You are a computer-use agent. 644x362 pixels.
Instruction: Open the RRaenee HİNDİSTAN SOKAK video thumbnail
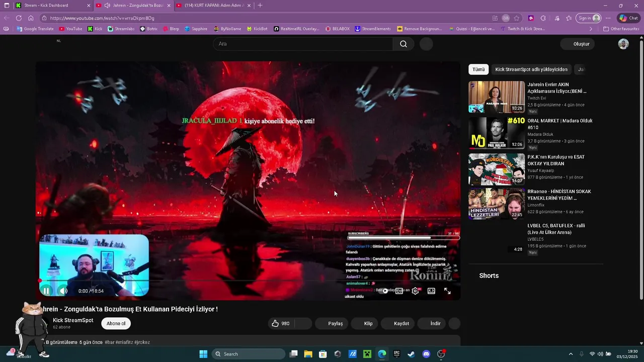point(497,204)
